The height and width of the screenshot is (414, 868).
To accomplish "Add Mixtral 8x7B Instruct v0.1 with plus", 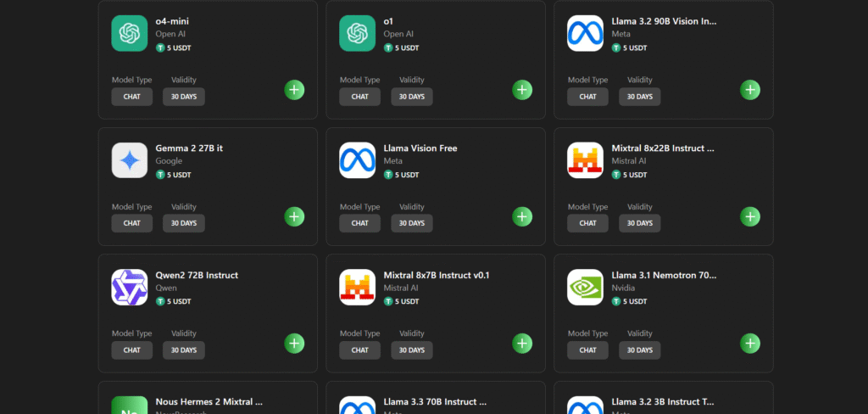I will click(x=522, y=344).
